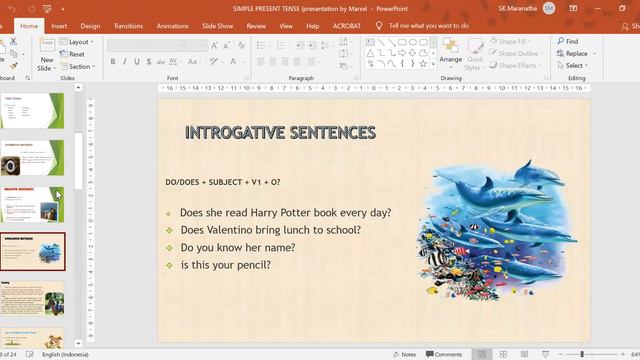Click the zoom slider handle
Viewport: 640px width, 360px height.
point(582,354)
